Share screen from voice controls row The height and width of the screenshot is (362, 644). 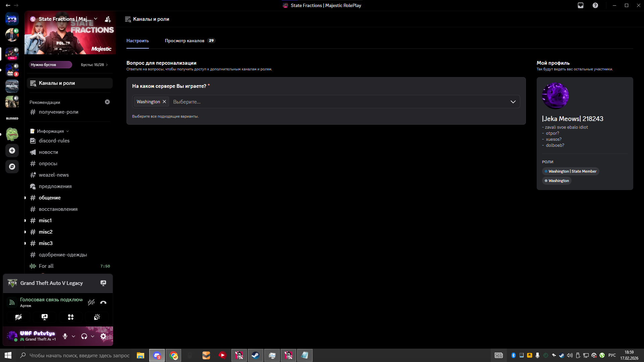tap(45, 317)
